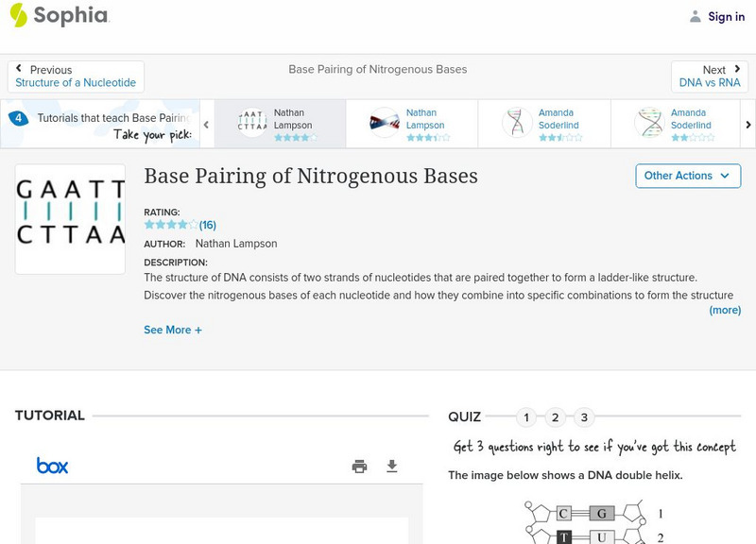Go to quiz question 2
This screenshot has width=756, height=544.
(556, 417)
